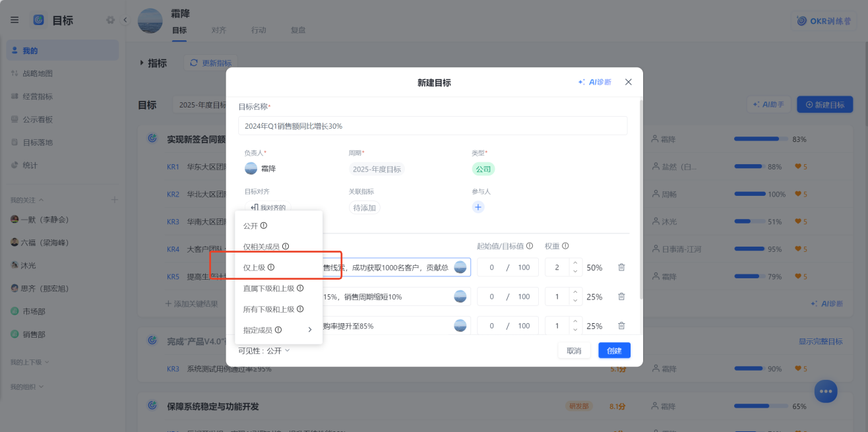Click 霜降's profile avatar in the header
This screenshot has height=432, width=868.
(x=150, y=20)
